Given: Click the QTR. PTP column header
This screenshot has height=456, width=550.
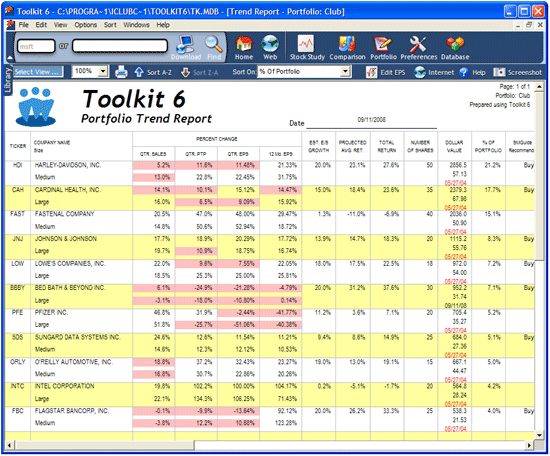Looking at the screenshot, I should coord(196,154).
